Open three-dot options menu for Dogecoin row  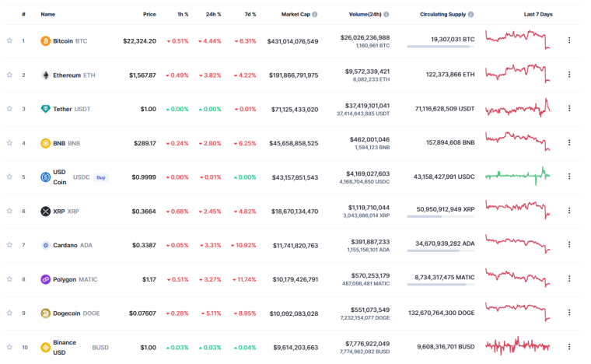pyautogui.click(x=569, y=313)
